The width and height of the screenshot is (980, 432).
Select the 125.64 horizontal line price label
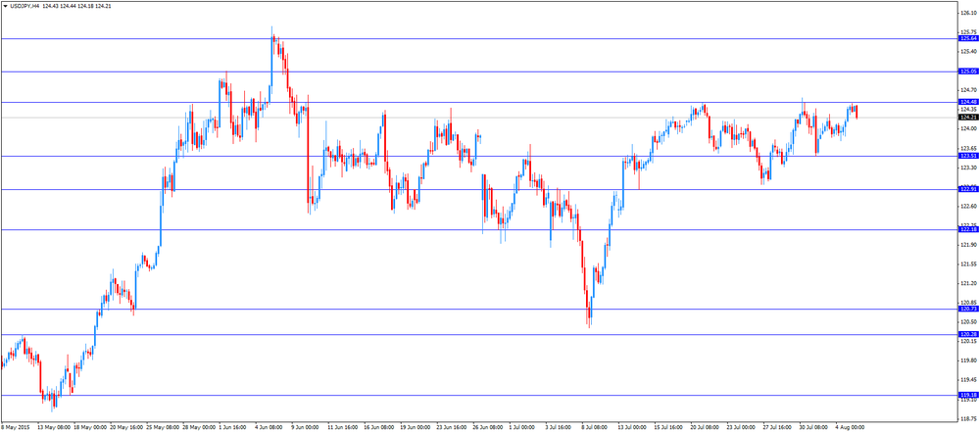point(967,39)
